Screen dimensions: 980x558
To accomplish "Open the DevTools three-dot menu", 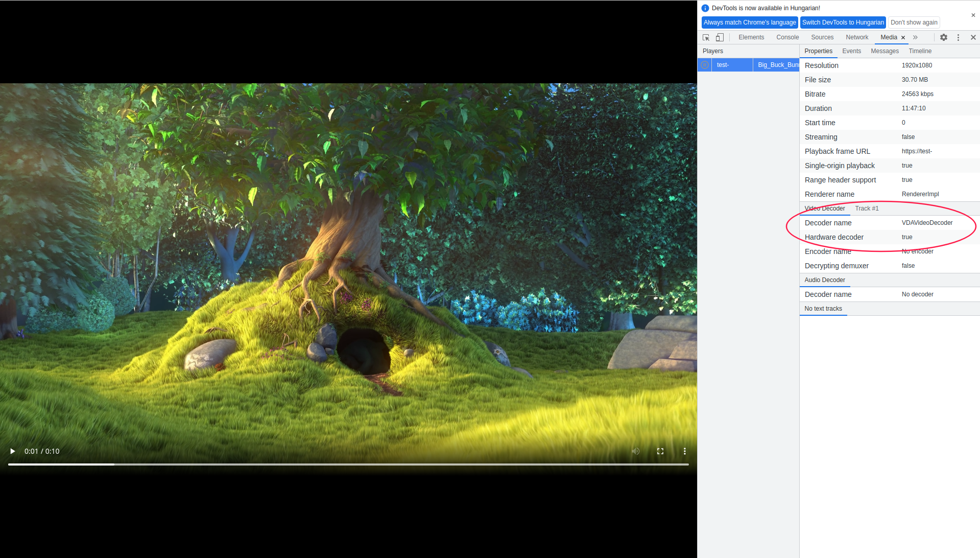I will [958, 37].
